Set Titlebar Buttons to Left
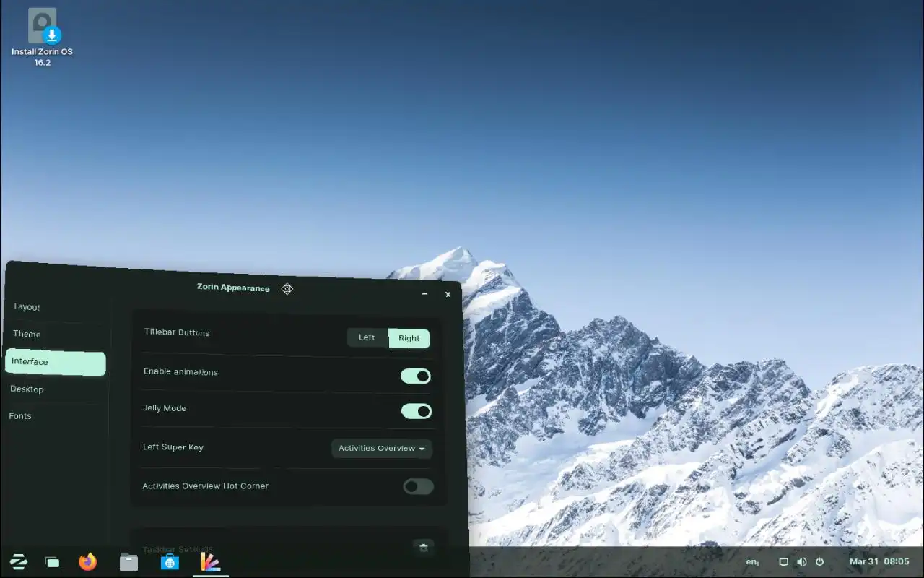The image size is (924, 578). 367,337
